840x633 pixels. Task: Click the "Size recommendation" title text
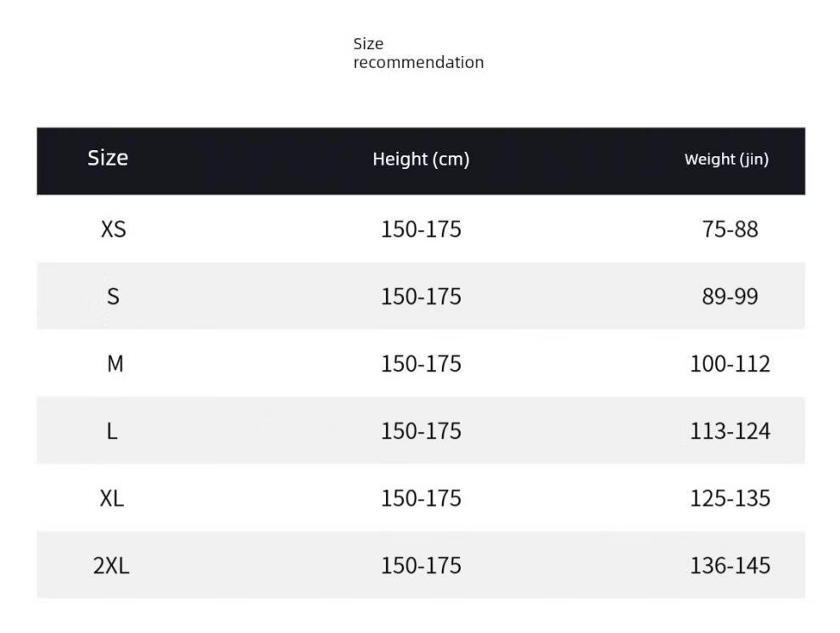(x=418, y=53)
